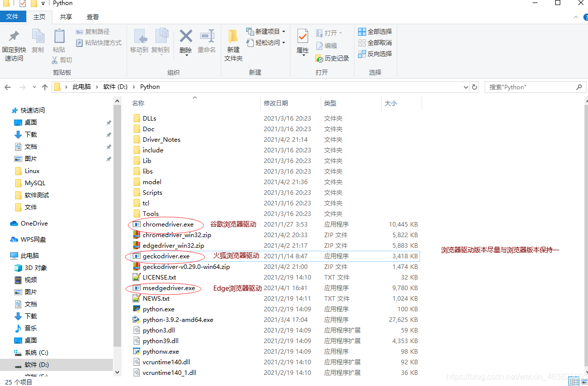Click the Up one level arrow

45,87
